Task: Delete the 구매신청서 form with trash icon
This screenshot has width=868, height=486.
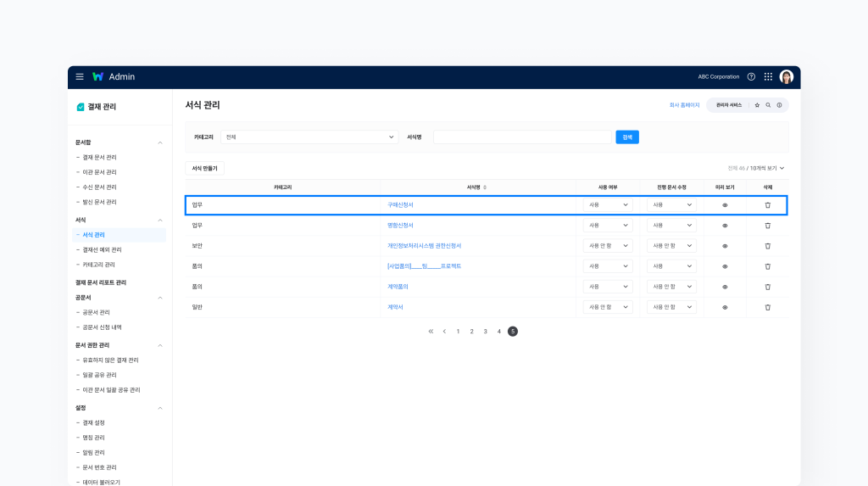Action: point(768,204)
